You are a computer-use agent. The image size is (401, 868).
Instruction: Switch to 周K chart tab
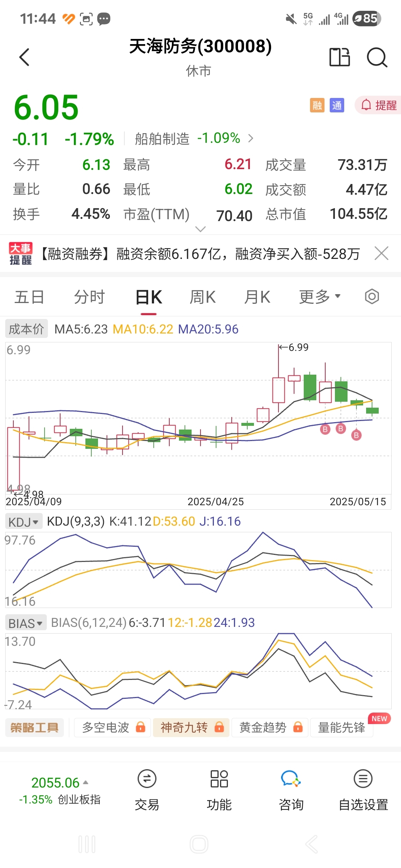click(203, 297)
